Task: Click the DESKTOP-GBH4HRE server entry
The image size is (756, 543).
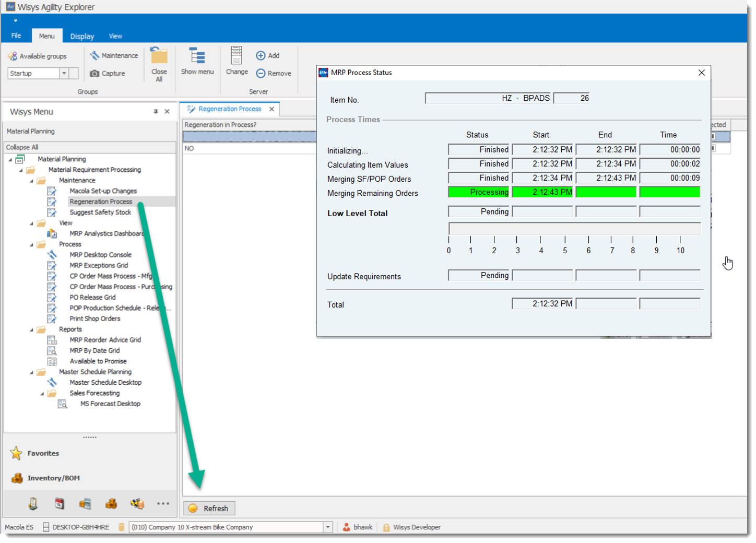Action: pyautogui.click(x=76, y=527)
